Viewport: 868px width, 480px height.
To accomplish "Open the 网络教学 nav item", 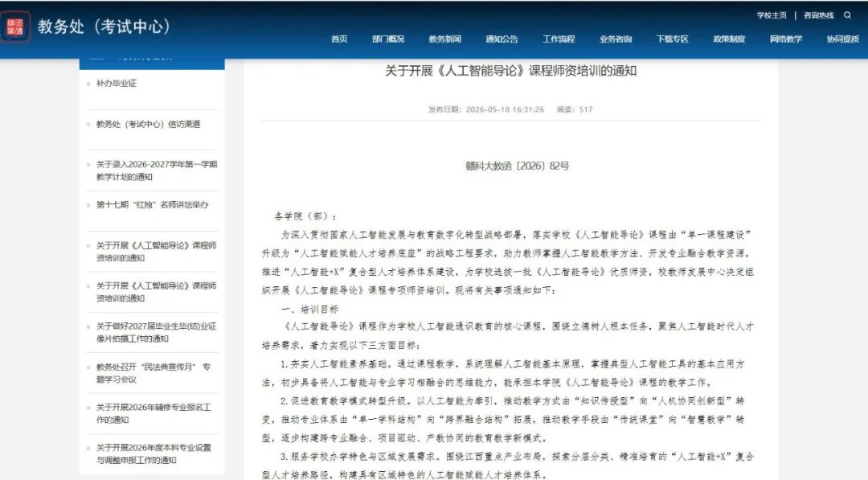I will tap(786, 39).
